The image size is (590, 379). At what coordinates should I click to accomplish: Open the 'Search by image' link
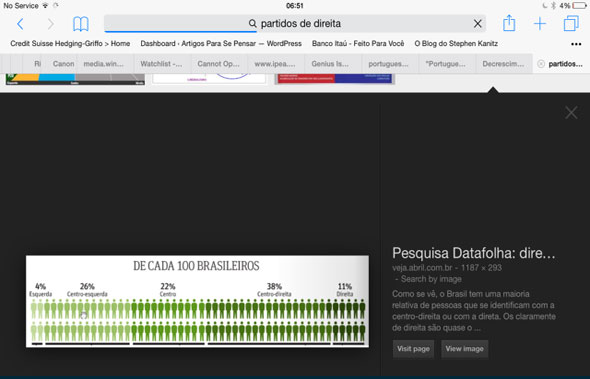coord(431,279)
